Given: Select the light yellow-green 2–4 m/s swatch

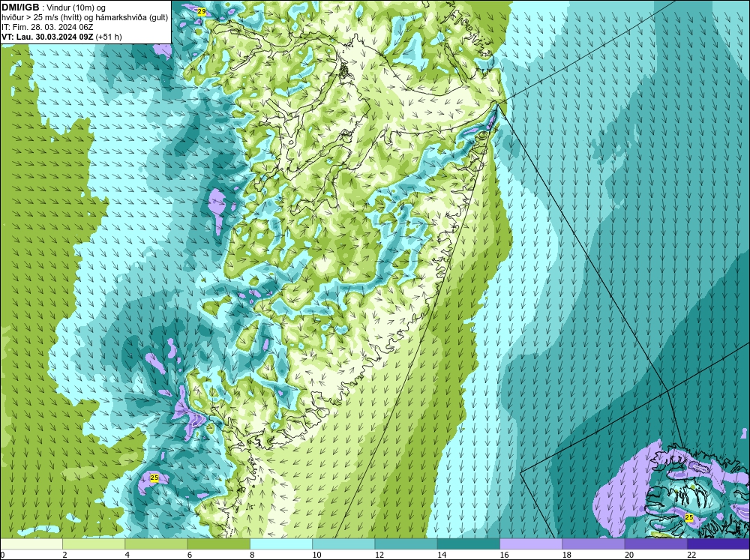Looking at the screenshot, I should [94, 544].
